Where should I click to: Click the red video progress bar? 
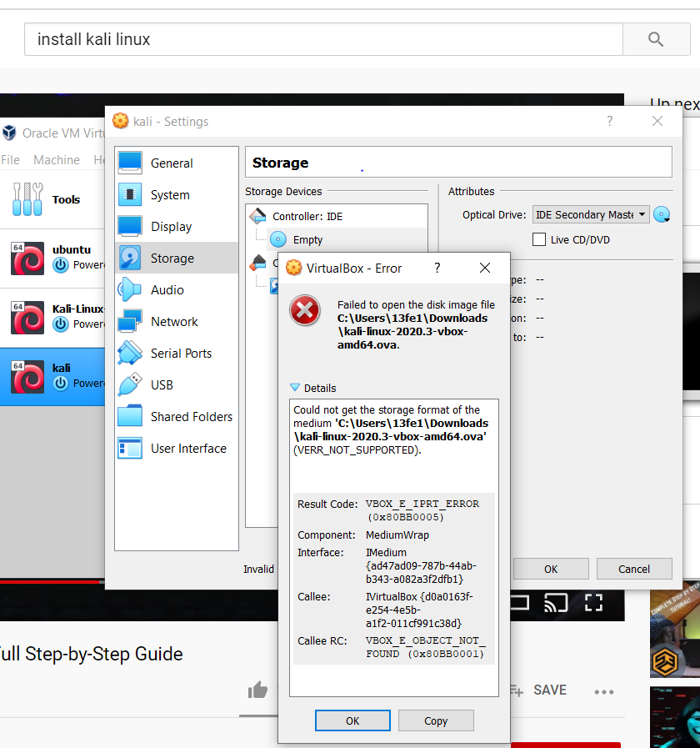(50, 581)
